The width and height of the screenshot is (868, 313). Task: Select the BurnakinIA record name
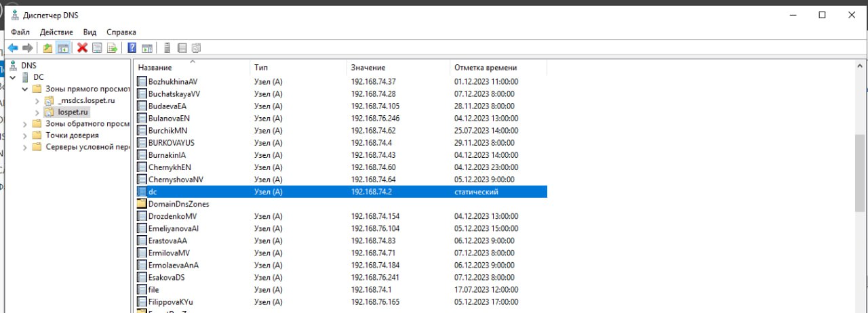[167, 154]
